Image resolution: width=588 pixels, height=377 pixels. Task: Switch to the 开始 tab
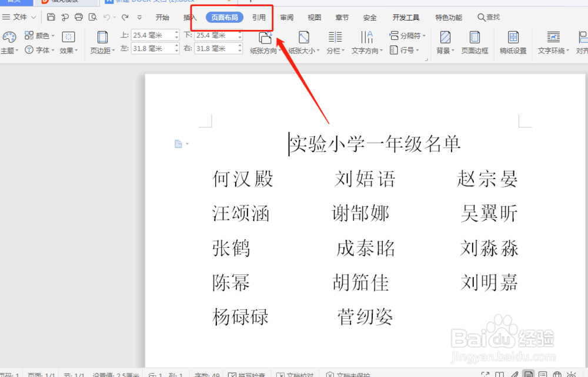(x=162, y=18)
